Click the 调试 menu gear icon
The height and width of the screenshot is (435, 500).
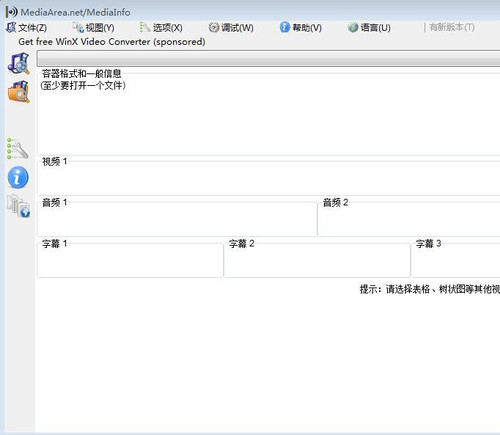pyautogui.click(x=214, y=27)
